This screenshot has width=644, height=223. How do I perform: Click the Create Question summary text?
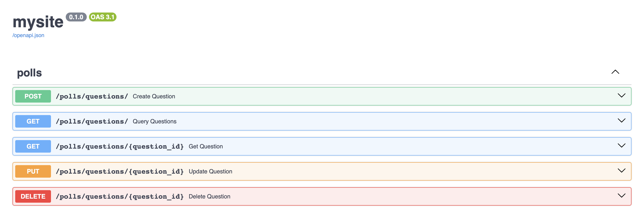154,96
